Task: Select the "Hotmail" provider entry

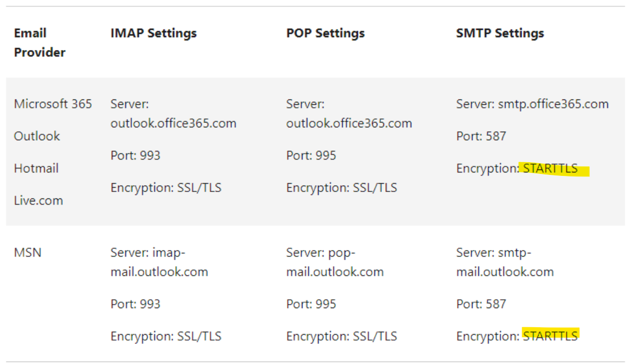Action: tap(36, 169)
